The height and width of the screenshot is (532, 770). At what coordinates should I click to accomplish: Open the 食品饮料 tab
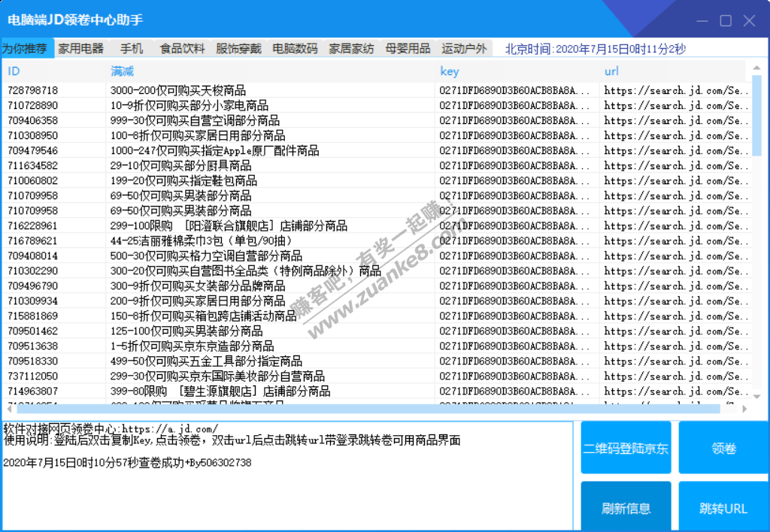(x=182, y=49)
